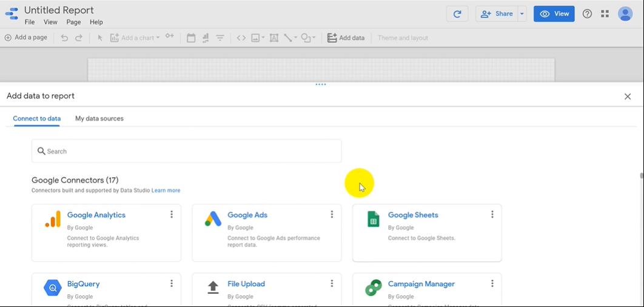644x307 pixels.
Task: Click the add control icon
Action: (x=170, y=36)
